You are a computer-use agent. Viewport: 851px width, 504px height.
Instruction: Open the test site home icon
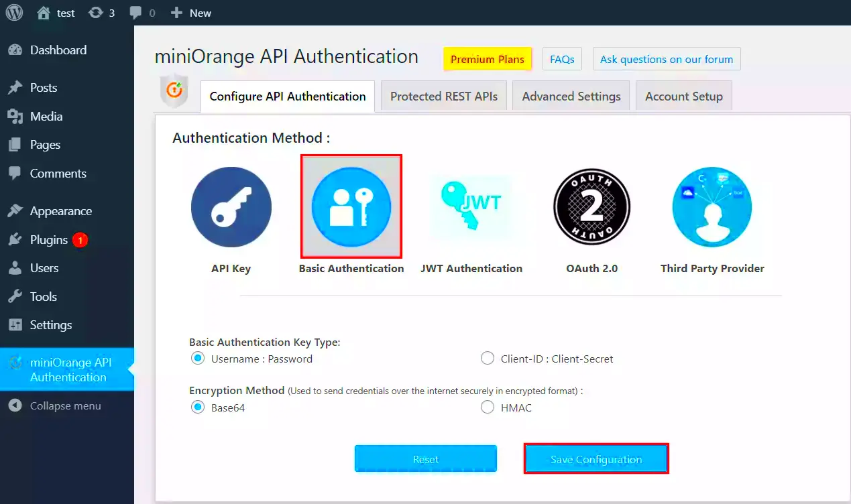click(44, 13)
